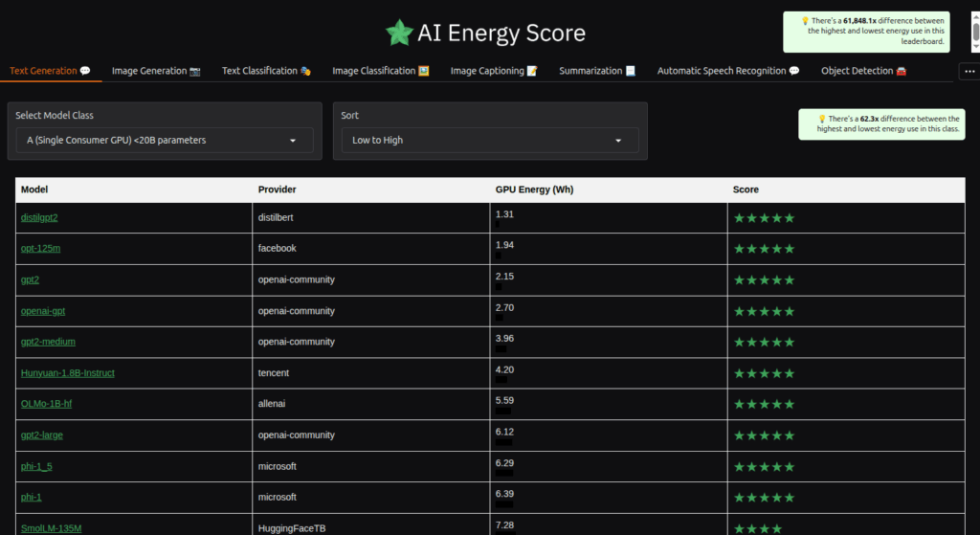The height and width of the screenshot is (535, 980).
Task: Expand the Select Model Class dropdown
Action: tap(164, 141)
